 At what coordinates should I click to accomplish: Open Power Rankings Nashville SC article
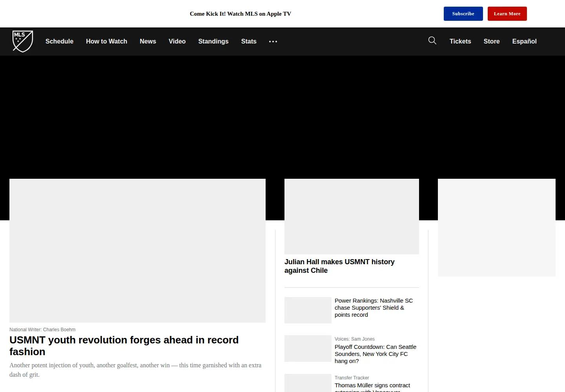click(x=374, y=308)
